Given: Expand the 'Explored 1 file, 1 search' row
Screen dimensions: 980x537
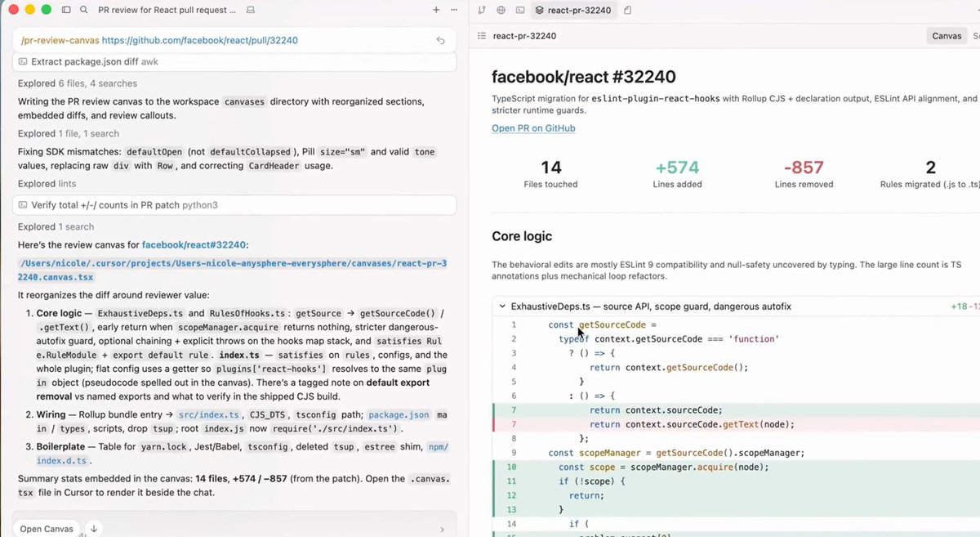Looking at the screenshot, I should (69, 133).
